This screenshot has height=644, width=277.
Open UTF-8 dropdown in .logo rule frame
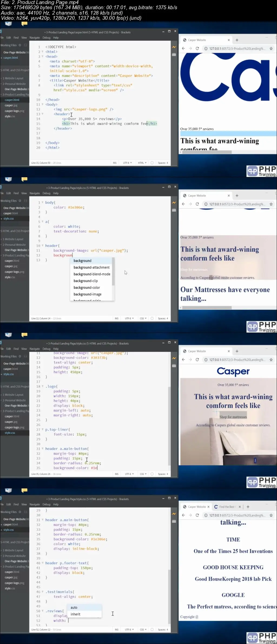(x=129, y=474)
